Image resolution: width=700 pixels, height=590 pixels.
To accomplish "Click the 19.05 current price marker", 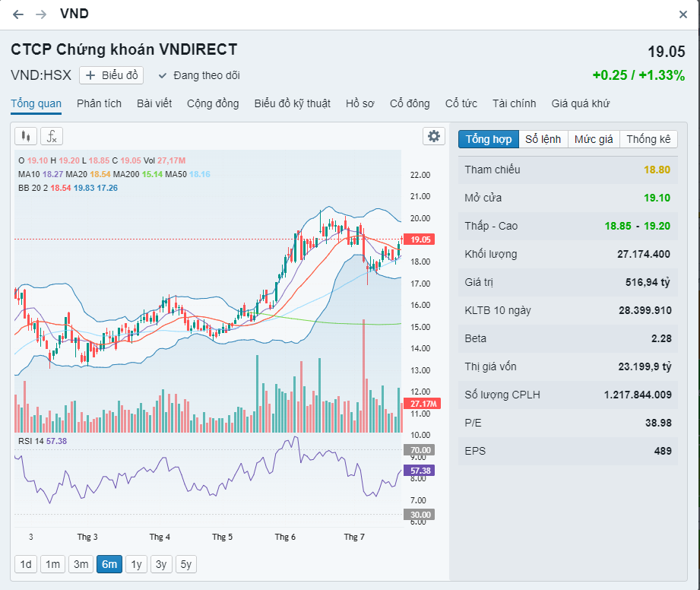I will (420, 239).
